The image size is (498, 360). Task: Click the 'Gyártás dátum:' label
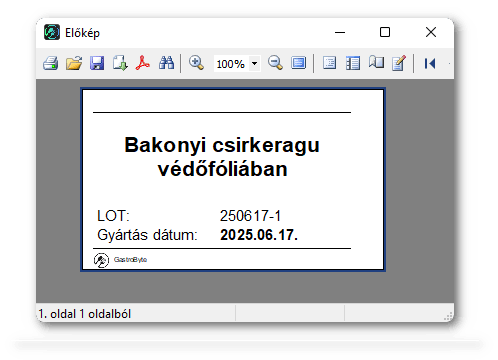[147, 235]
